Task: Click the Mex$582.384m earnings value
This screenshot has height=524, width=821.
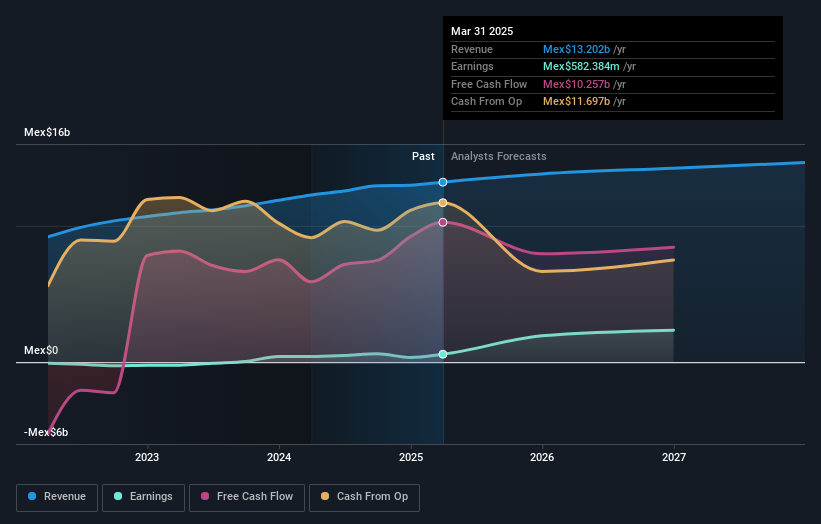Action: [x=581, y=66]
